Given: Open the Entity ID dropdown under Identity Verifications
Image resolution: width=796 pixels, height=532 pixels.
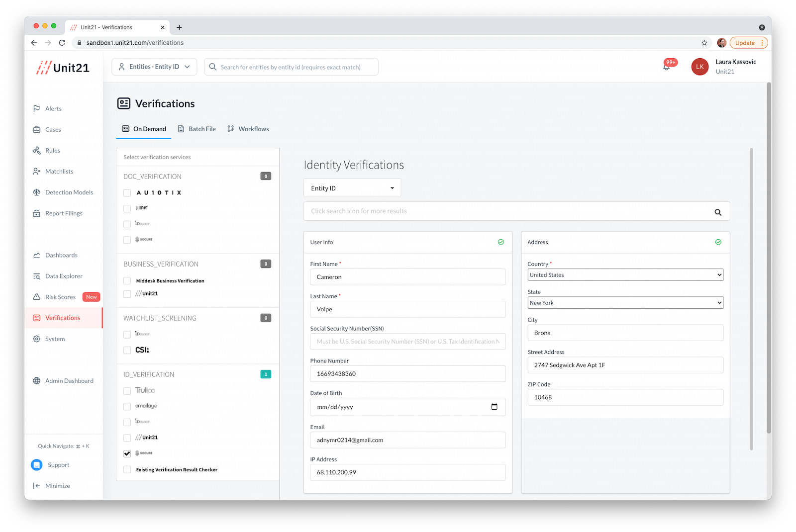Looking at the screenshot, I should click(352, 188).
